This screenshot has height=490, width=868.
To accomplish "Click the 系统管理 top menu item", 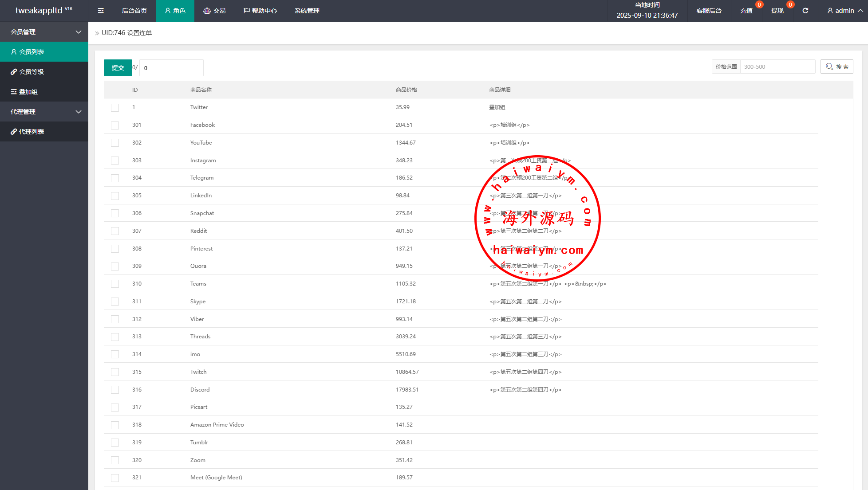I will click(307, 11).
